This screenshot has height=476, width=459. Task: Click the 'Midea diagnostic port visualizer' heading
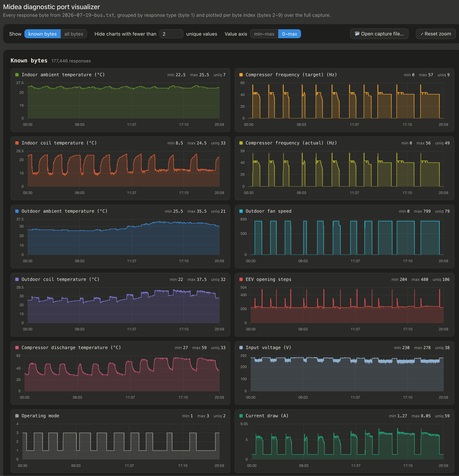pyautogui.click(x=51, y=7)
